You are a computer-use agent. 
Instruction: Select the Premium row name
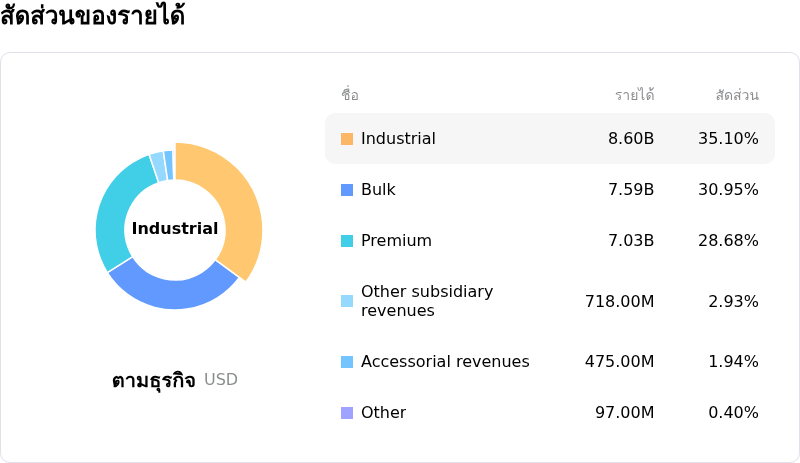396,241
